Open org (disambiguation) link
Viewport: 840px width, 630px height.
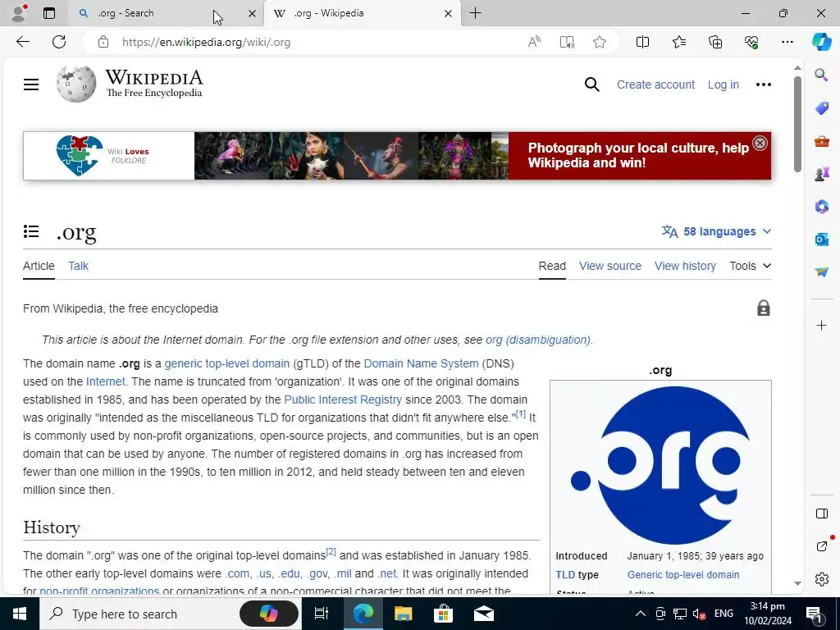pyautogui.click(x=538, y=340)
